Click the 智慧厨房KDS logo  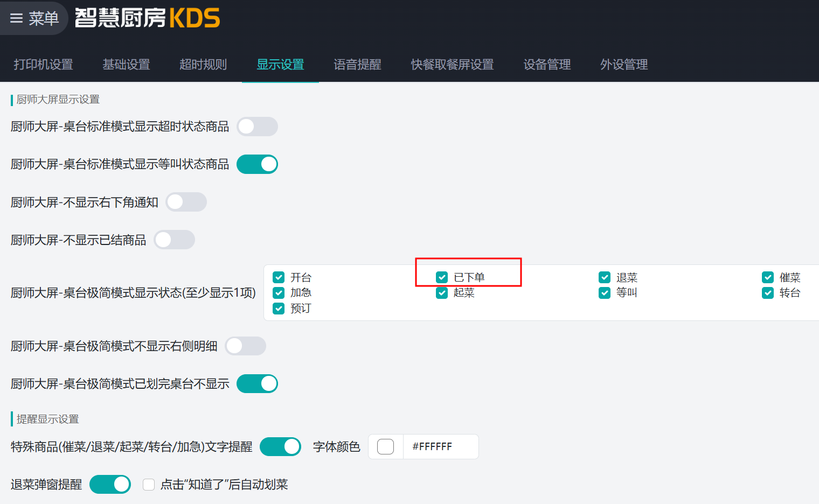pyautogui.click(x=147, y=18)
